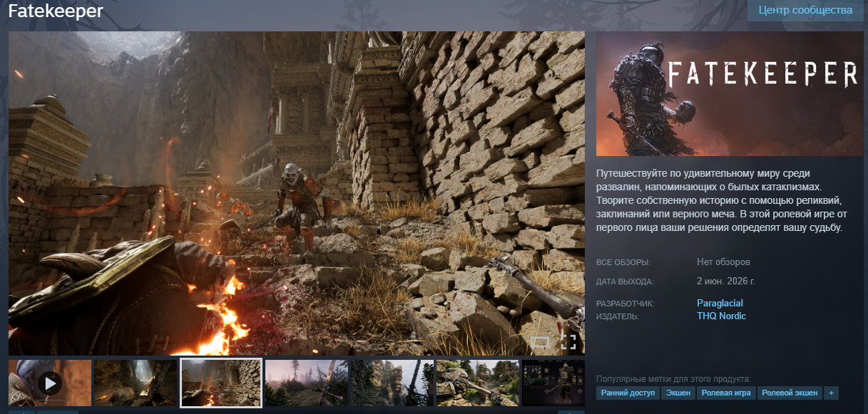The image size is (868, 414).
Task: Select the carved stone face cliff thumbnail
Action: click(x=392, y=383)
